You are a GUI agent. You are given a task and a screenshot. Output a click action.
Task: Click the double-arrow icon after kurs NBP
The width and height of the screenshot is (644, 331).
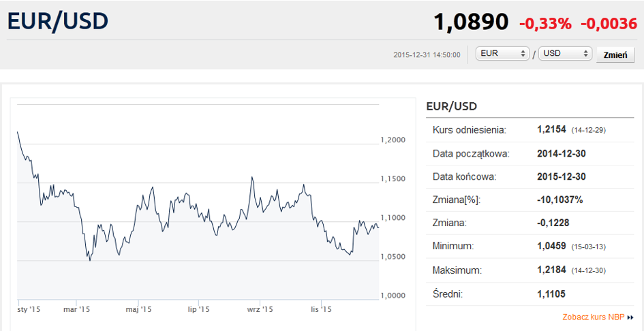tap(630, 317)
